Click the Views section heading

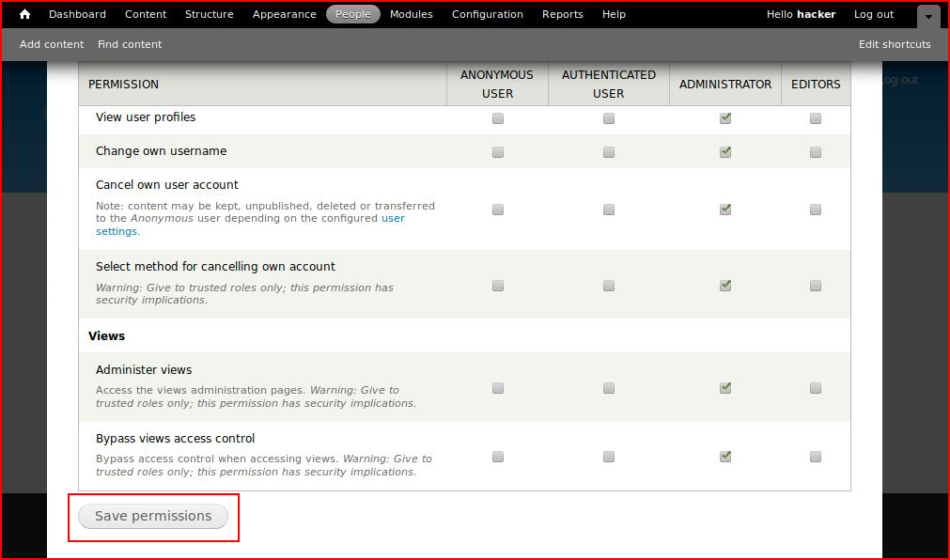tap(106, 335)
